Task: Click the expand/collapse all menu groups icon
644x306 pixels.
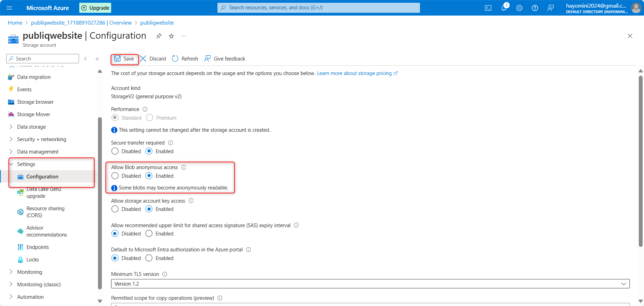Action: (x=86, y=59)
